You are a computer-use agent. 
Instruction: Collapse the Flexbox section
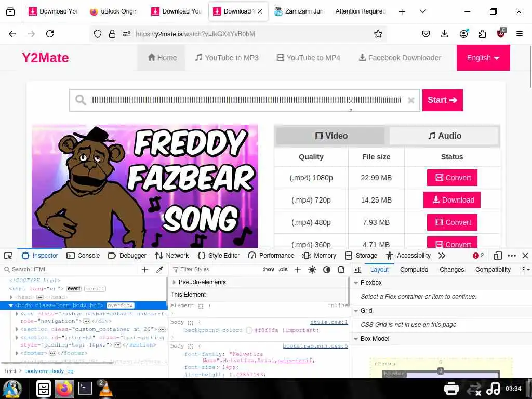(356, 283)
